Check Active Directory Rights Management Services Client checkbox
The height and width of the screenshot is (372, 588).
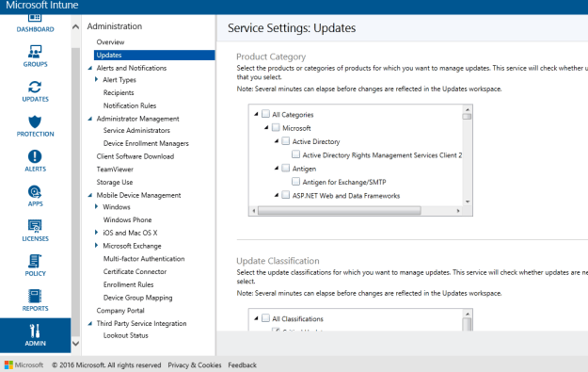[295, 154]
